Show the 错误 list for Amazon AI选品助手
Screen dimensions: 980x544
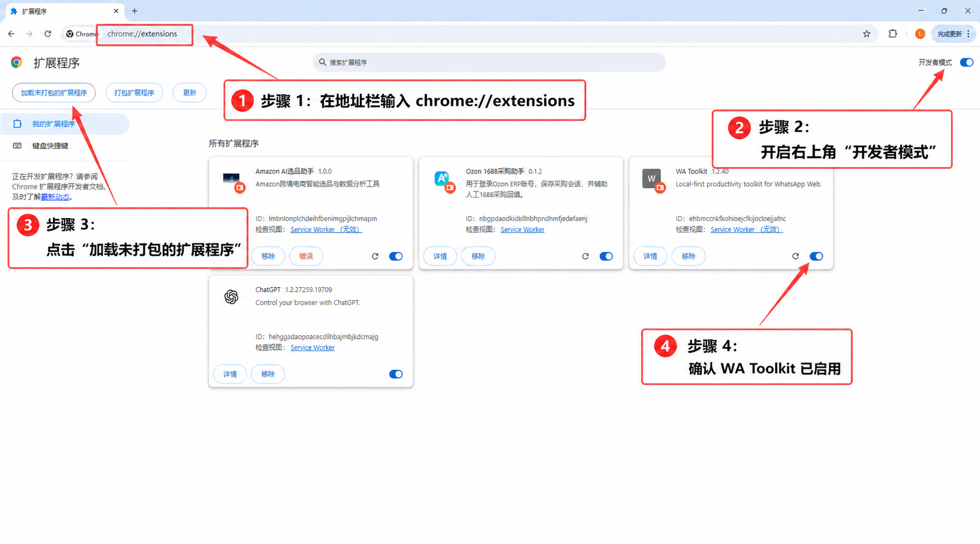306,256
